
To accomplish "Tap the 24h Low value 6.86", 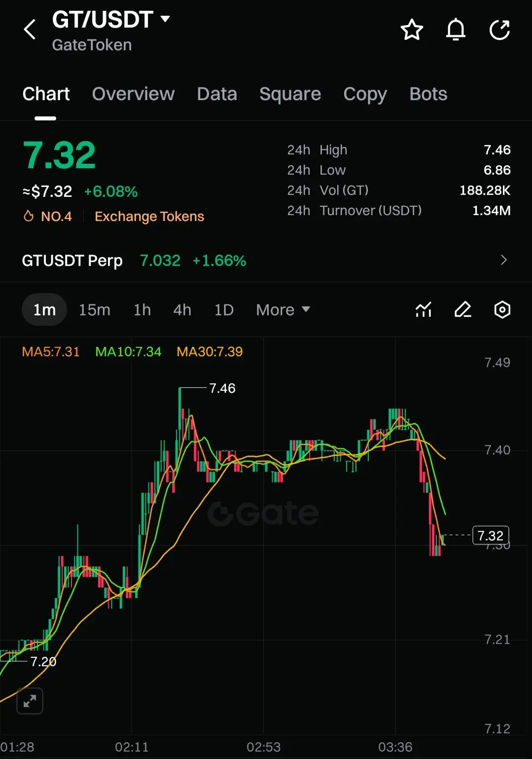I will pos(497,170).
